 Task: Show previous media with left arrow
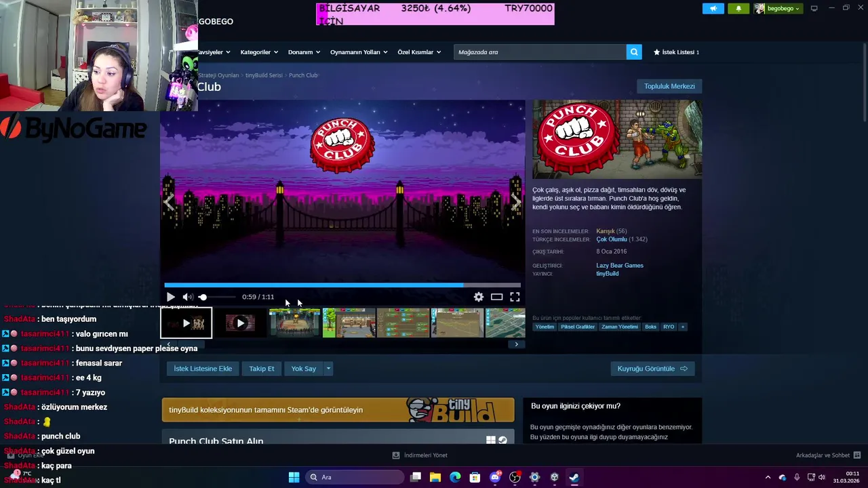pos(169,203)
